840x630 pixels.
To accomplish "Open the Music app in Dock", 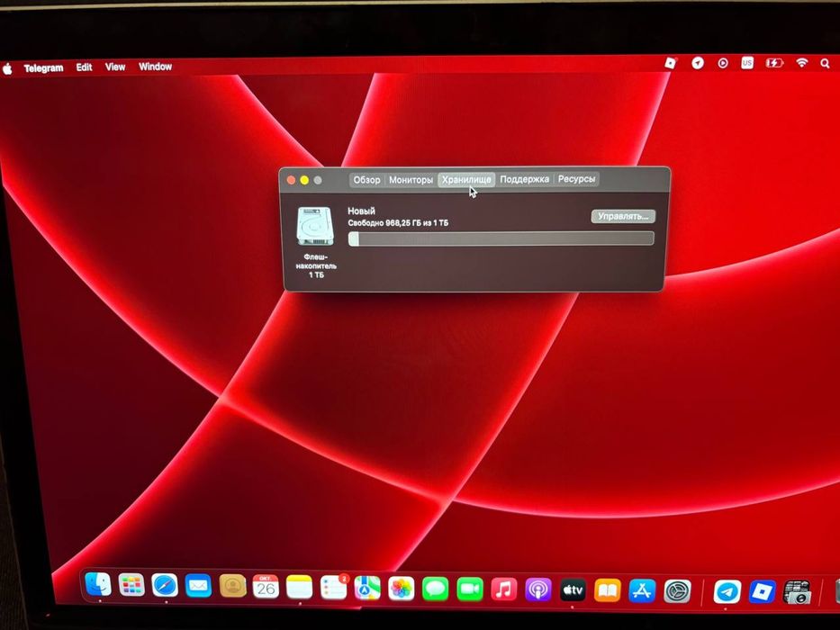I will (503, 590).
